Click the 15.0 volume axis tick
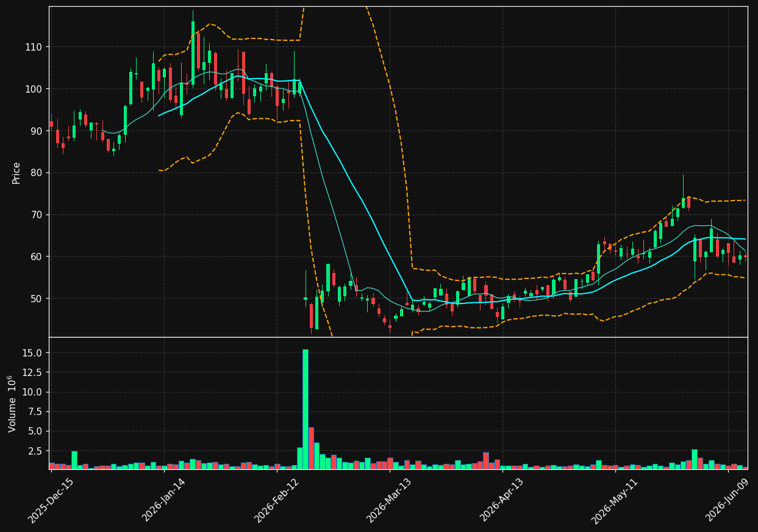This screenshot has width=758, height=532. (x=33, y=353)
